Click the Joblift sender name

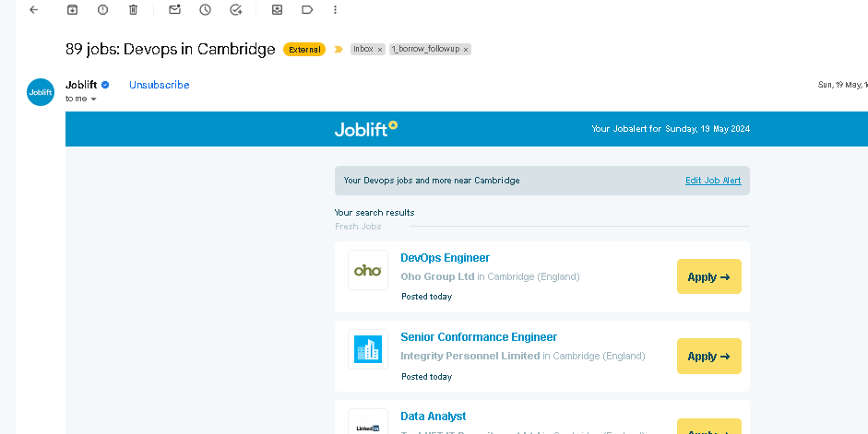coord(81,85)
